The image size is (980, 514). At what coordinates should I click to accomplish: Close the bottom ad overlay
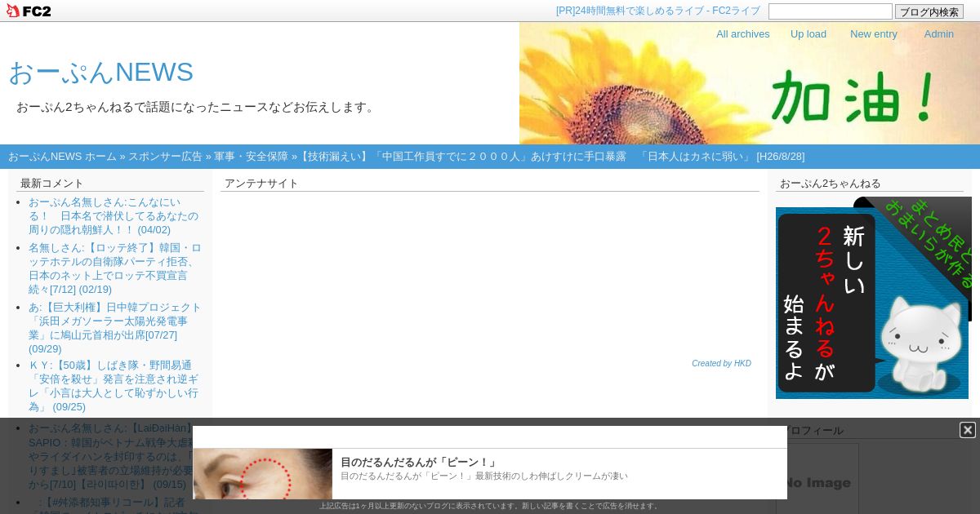(x=968, y=430)
